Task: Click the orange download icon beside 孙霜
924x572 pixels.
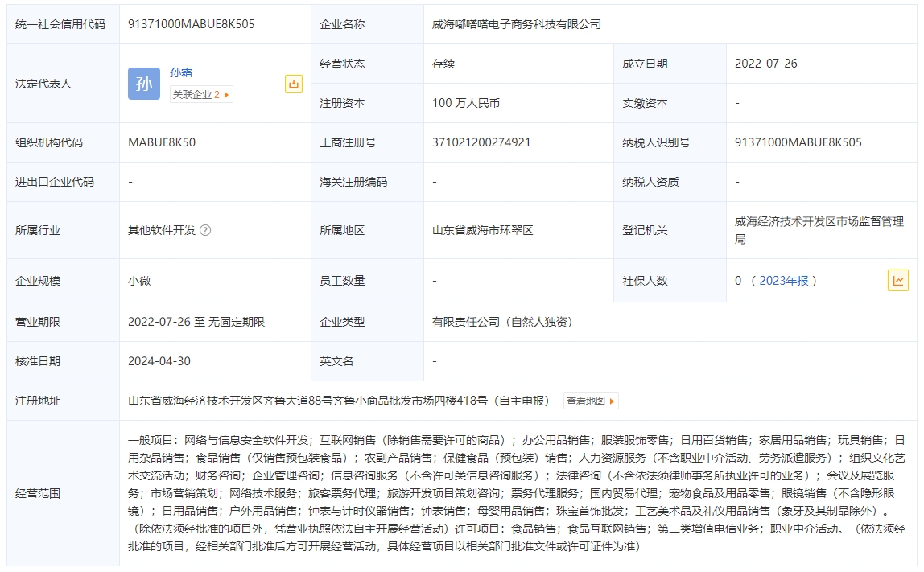Action: (294, 84)
